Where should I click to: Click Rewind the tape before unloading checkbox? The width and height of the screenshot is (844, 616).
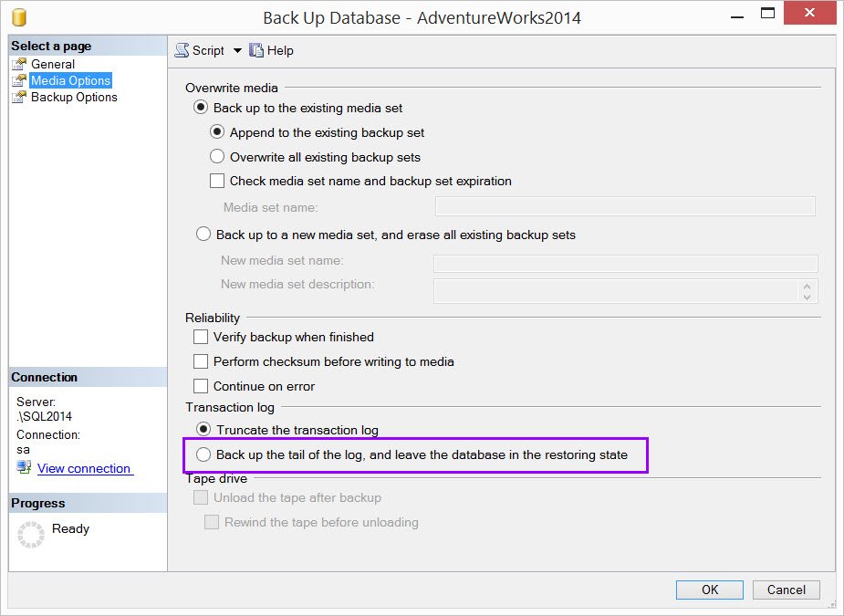[212, 522]
